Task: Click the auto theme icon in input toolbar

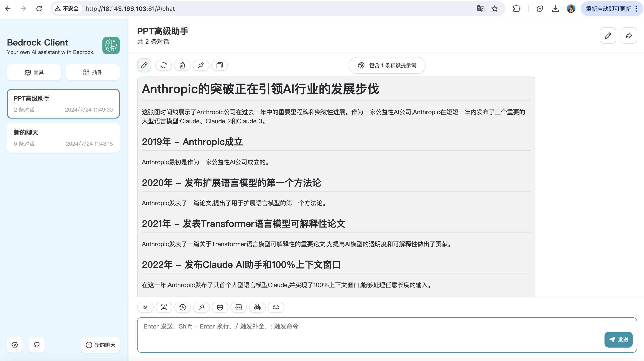Action: [x=183, y=307]
